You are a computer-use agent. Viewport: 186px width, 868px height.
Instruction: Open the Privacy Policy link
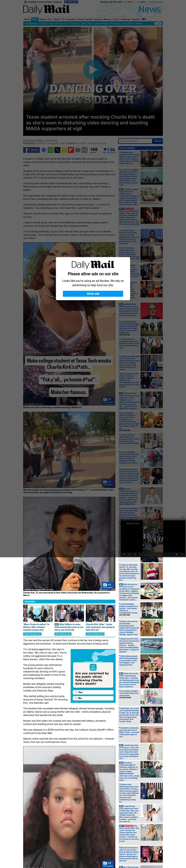45,2
